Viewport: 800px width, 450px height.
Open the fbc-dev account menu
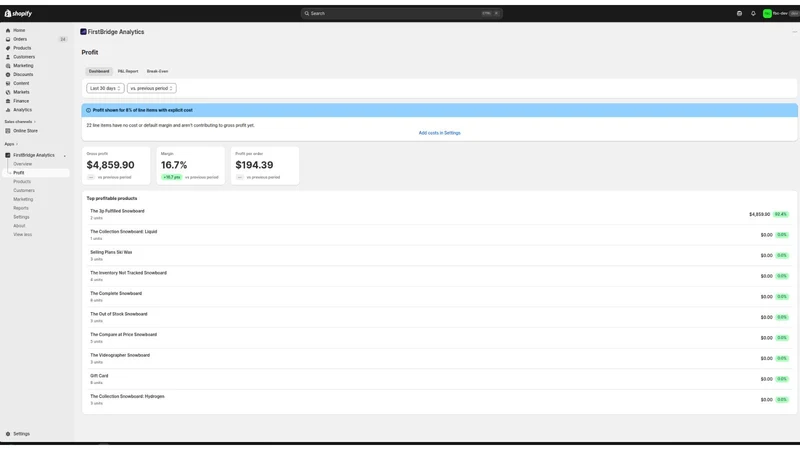[x=780, y=14]
